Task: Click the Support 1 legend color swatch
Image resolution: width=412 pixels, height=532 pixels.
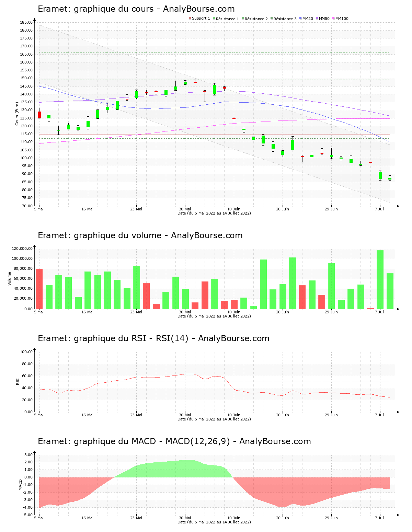Action: [190, 19]
